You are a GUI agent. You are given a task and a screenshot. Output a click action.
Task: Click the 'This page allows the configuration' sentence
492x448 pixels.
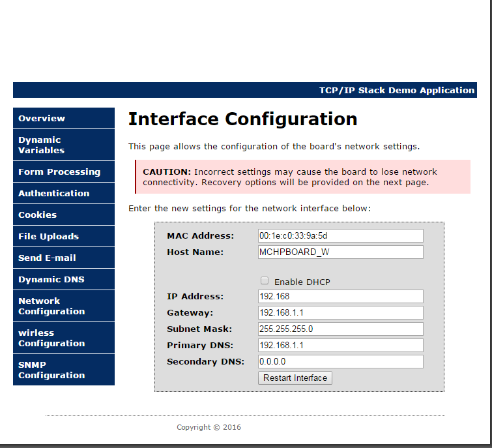coord(274,147)
